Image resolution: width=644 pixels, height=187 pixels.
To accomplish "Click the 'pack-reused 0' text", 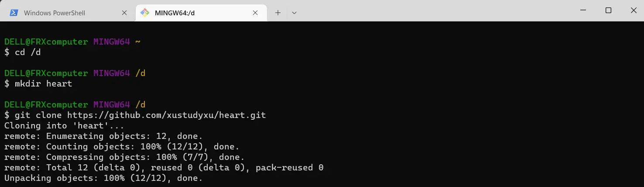I will (290, 168).
